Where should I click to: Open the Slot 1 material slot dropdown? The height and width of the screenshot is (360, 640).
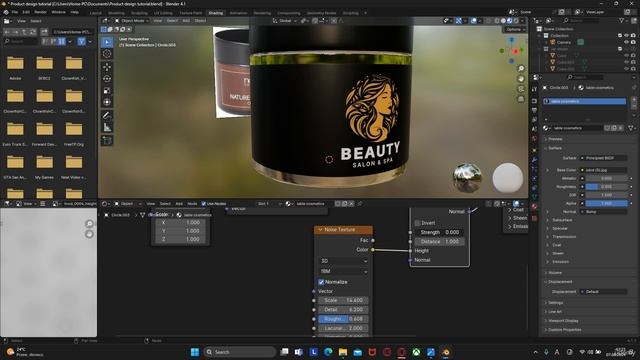click(269, 204)
